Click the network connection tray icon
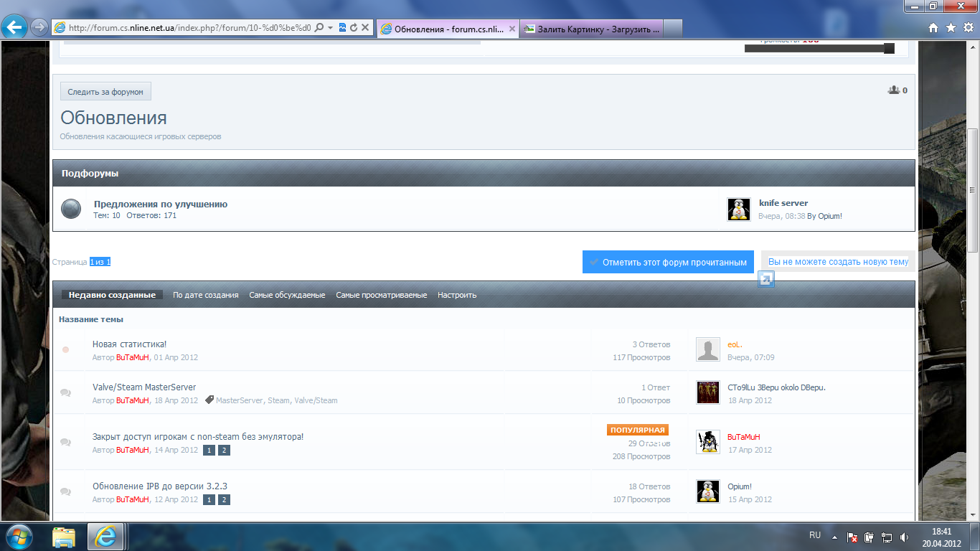The image size is (980, 551). coord(887,536)
